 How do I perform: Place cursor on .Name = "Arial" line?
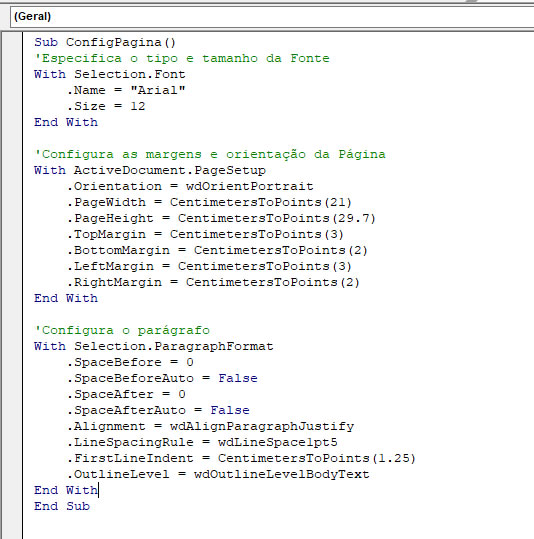tap(126, 90)
